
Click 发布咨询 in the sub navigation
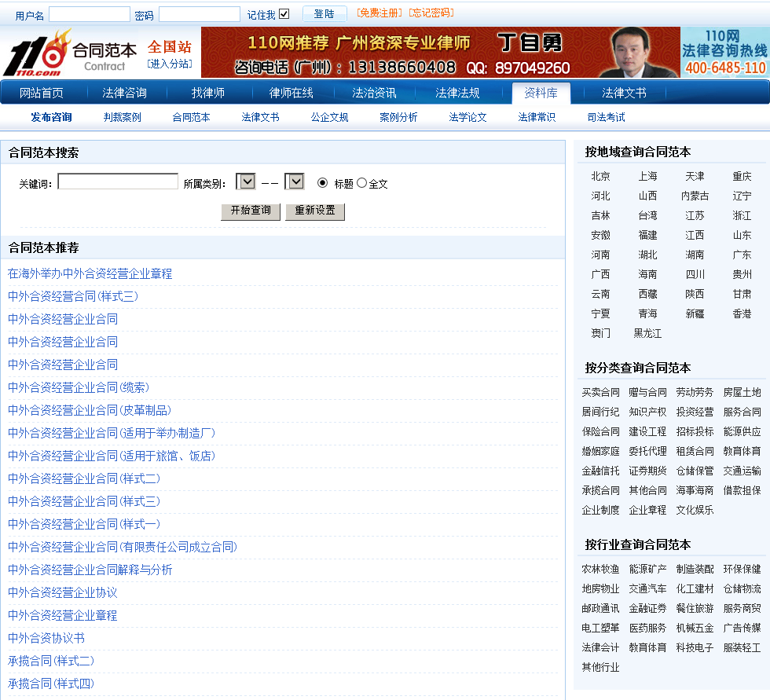coord(52,117)
